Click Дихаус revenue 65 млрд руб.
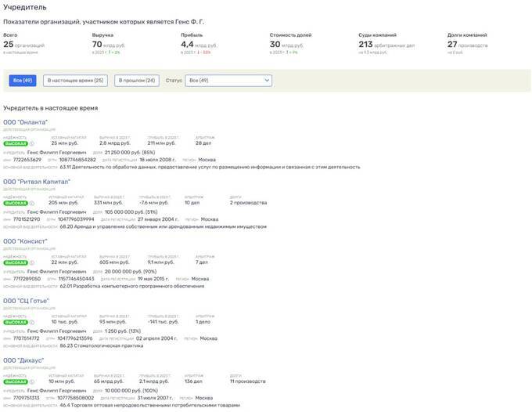Screen dimensions: 532x412 109,381
